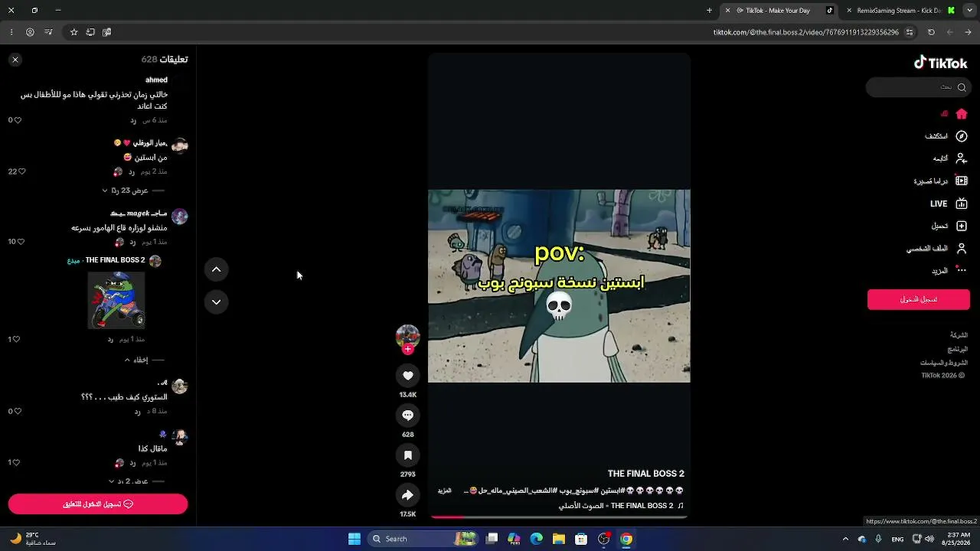
Task: Reply (رد) to ahmed's comment
Action: click(x=133, y=120)
